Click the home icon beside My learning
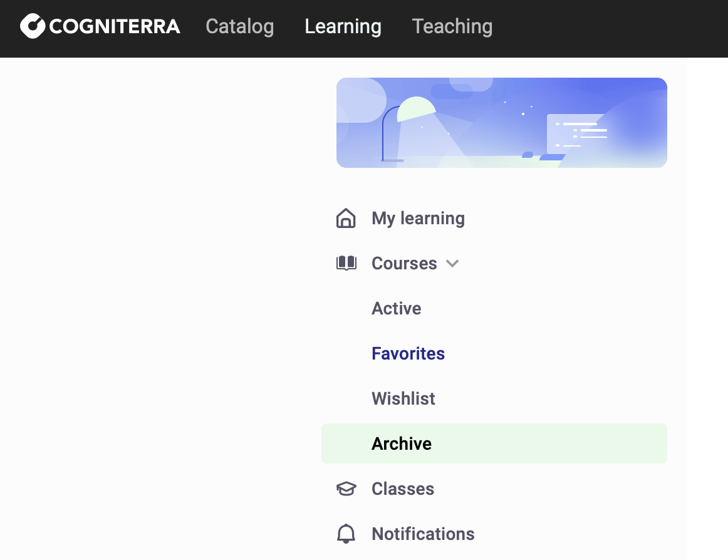Image resolution: width=728 pixels, height=560 pixels. (346, 219)
